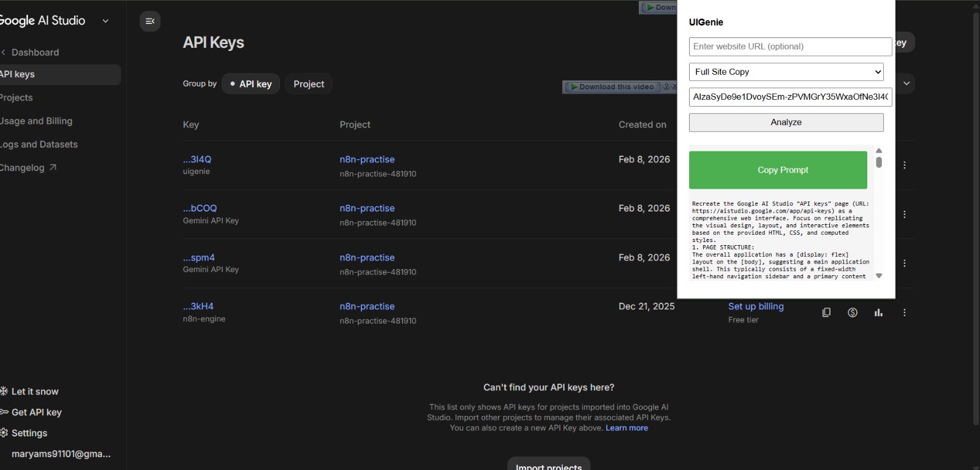980x470 pixels.
Task: Click Let it snow option
Action: (x=35, y=392)
